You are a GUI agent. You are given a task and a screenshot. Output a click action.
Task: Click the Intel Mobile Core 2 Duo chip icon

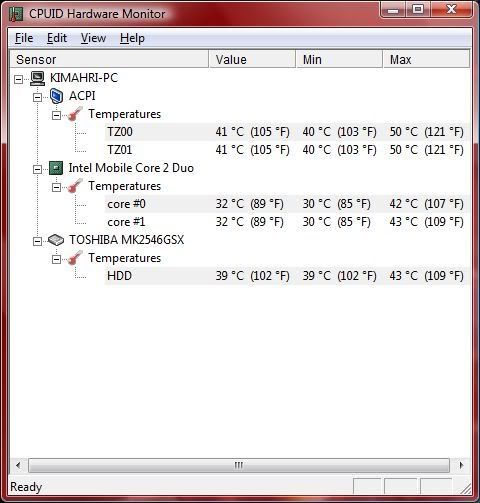(x=56, y=168)
